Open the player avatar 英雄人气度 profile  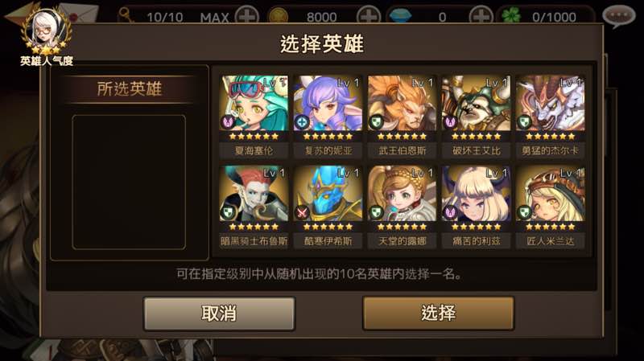47,36
